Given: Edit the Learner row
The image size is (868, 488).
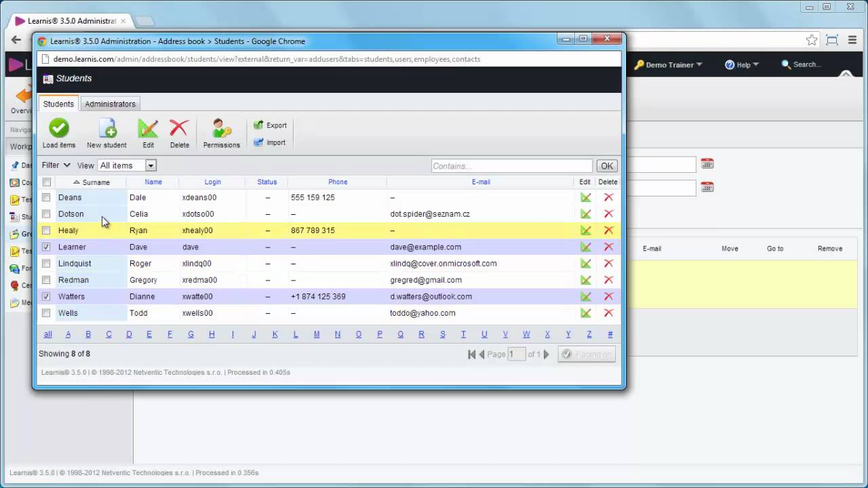Looking at the screenshot, I should (586, 247).
